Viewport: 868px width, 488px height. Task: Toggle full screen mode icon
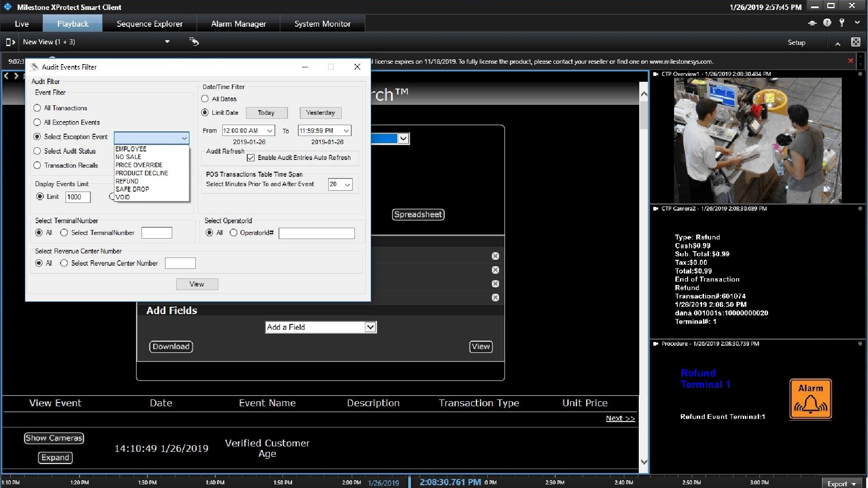click(x=856, y=42)
